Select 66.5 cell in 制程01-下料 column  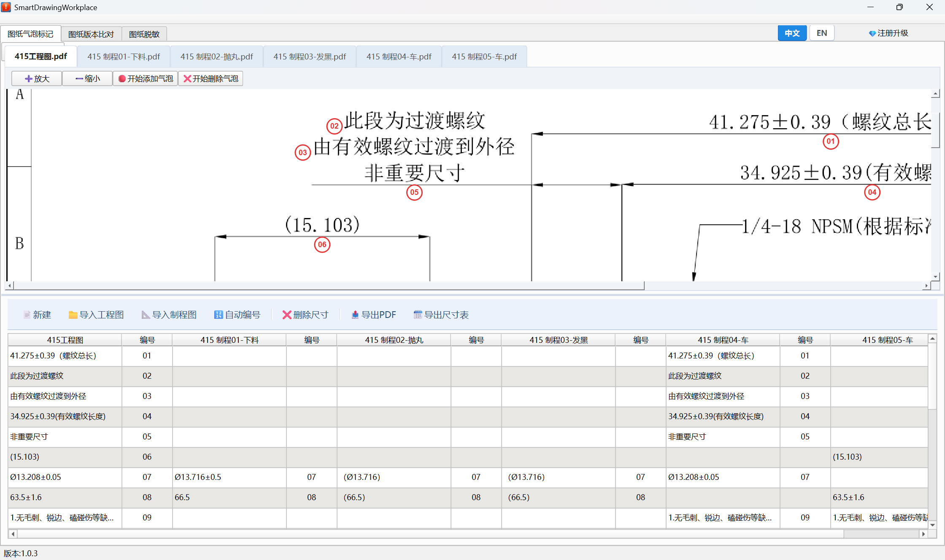[229, 498]
